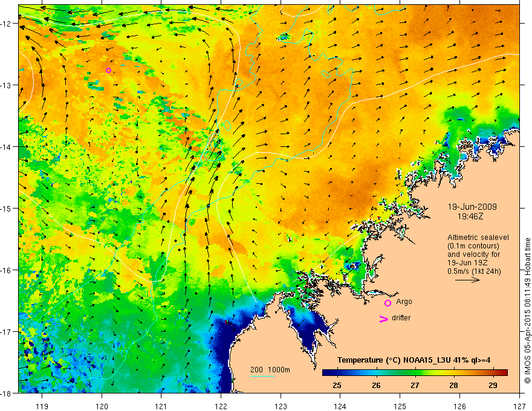Click the latitude axis label -14
Viewport: 532px width, 411px height.
(x=6, y=147)
